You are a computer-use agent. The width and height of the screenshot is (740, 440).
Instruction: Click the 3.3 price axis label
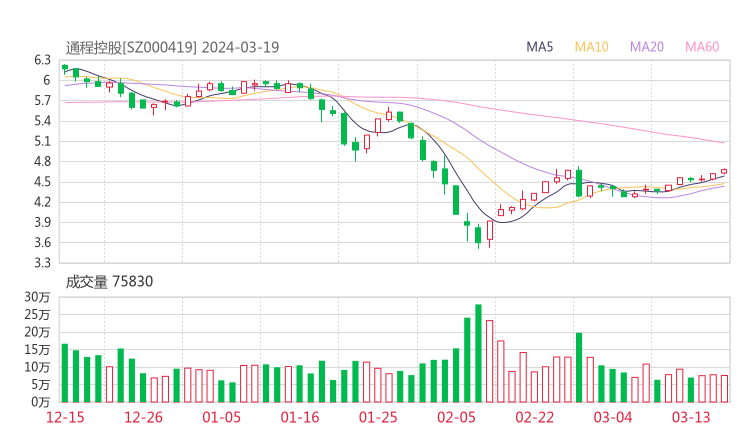[42, 262]
